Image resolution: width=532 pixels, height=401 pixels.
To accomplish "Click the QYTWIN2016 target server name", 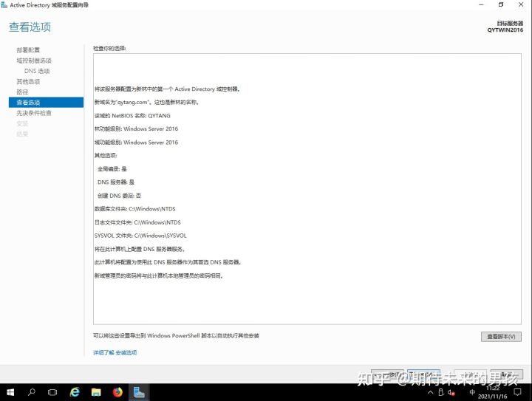I will 505,30.
